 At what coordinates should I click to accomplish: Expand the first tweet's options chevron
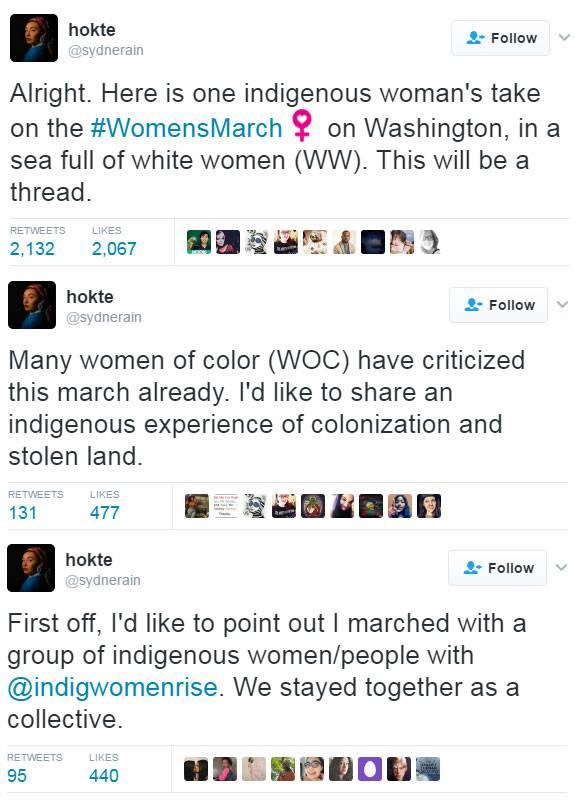pos(564,37)
